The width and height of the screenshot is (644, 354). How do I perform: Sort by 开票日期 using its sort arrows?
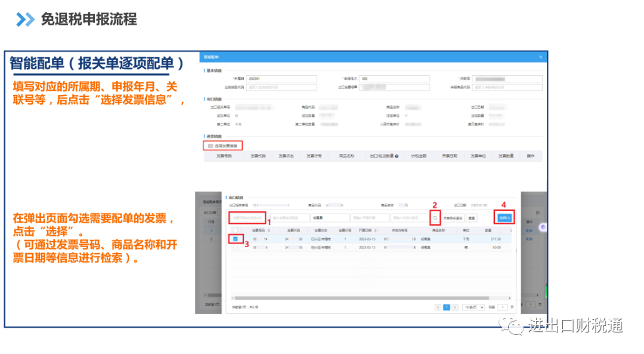tap(376, 230)
